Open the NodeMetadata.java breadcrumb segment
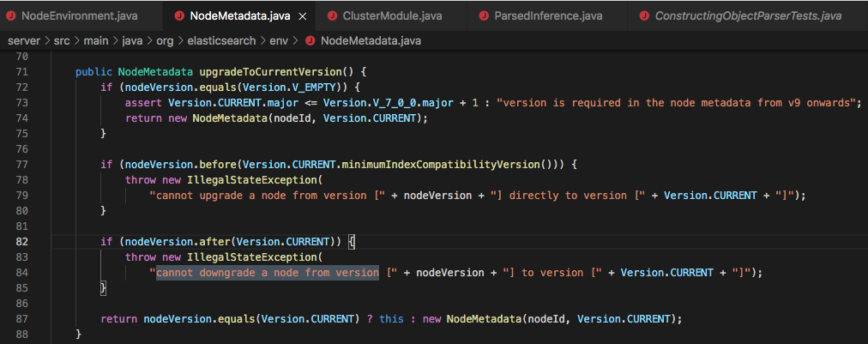Image resolution: width=868 pixels, height=344 pixels. pyautogui.click(x=371, y=41)
